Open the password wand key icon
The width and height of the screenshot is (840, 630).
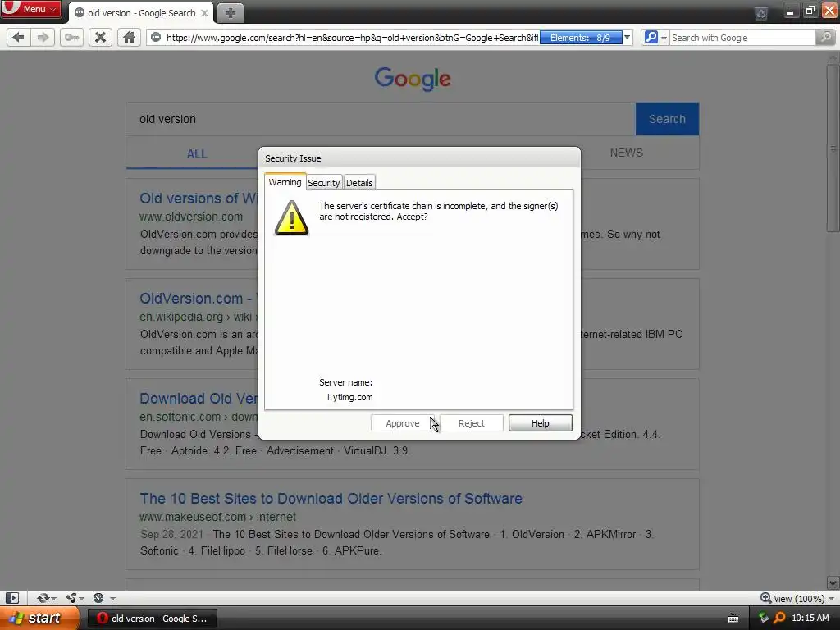[x=72, y=38]
